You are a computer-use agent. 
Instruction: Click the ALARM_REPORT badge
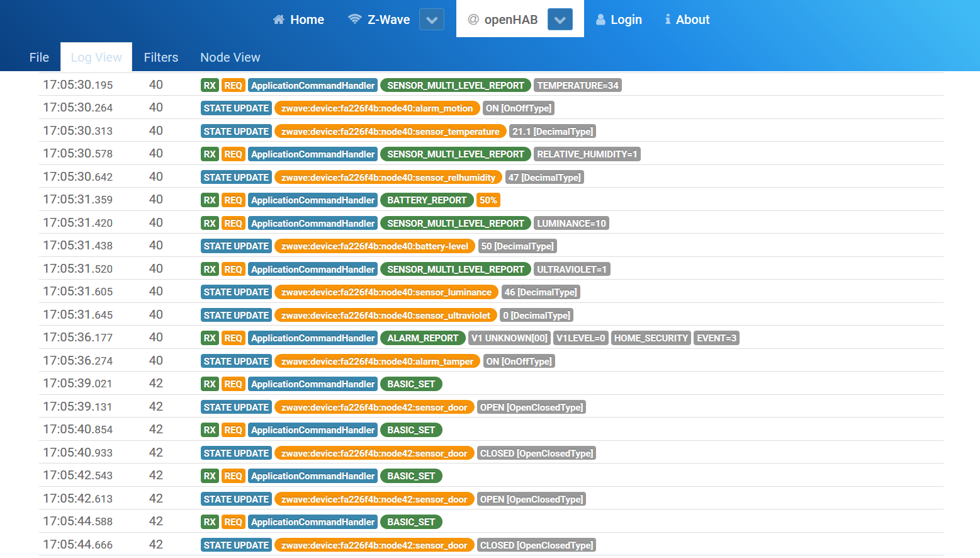[422, 338]
